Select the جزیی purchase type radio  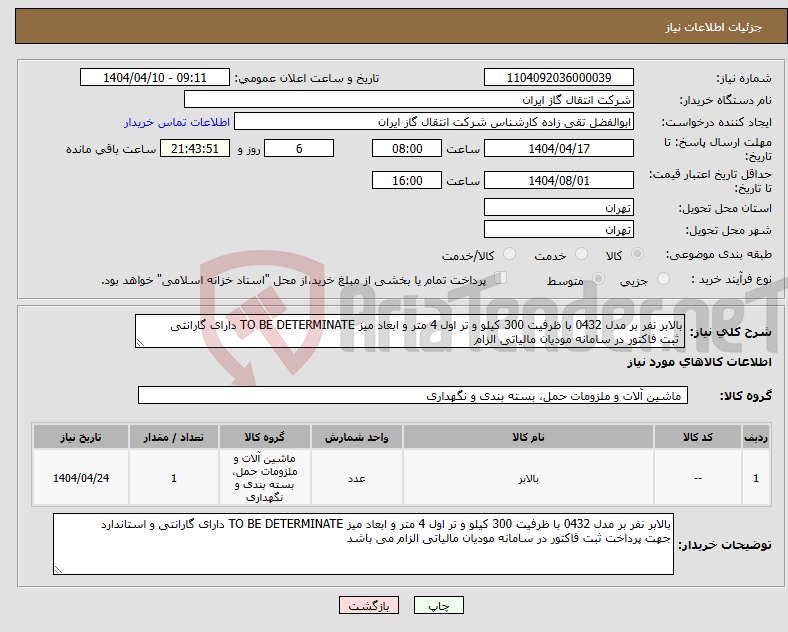pos(663,279)
